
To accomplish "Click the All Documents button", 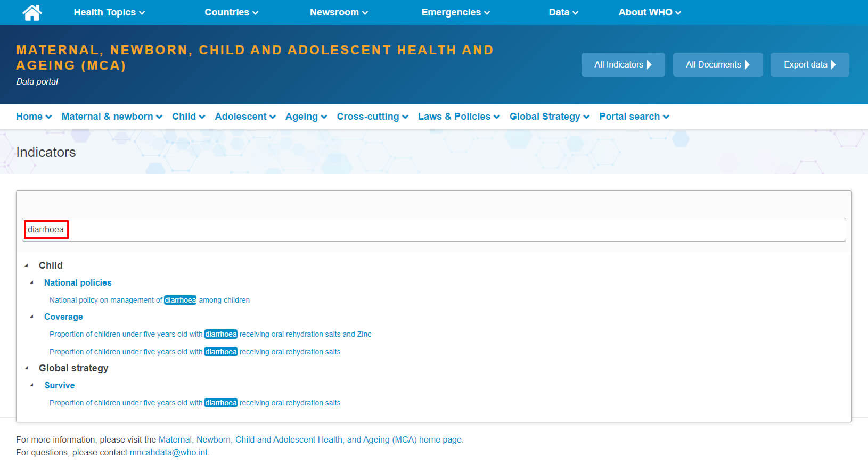I will tap(718, 64).
